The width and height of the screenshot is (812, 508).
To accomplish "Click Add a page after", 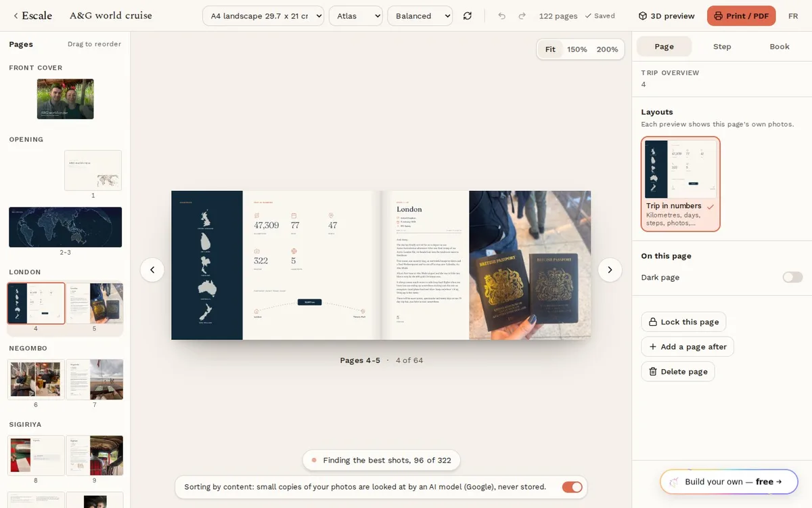I will click(x=687, y=347).
